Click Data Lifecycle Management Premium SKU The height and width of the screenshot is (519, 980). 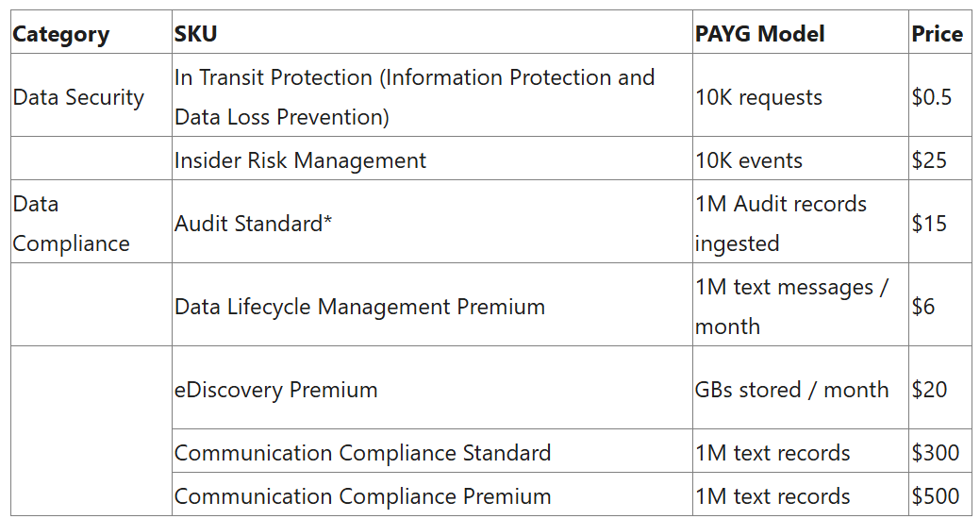tap(359, 307)
